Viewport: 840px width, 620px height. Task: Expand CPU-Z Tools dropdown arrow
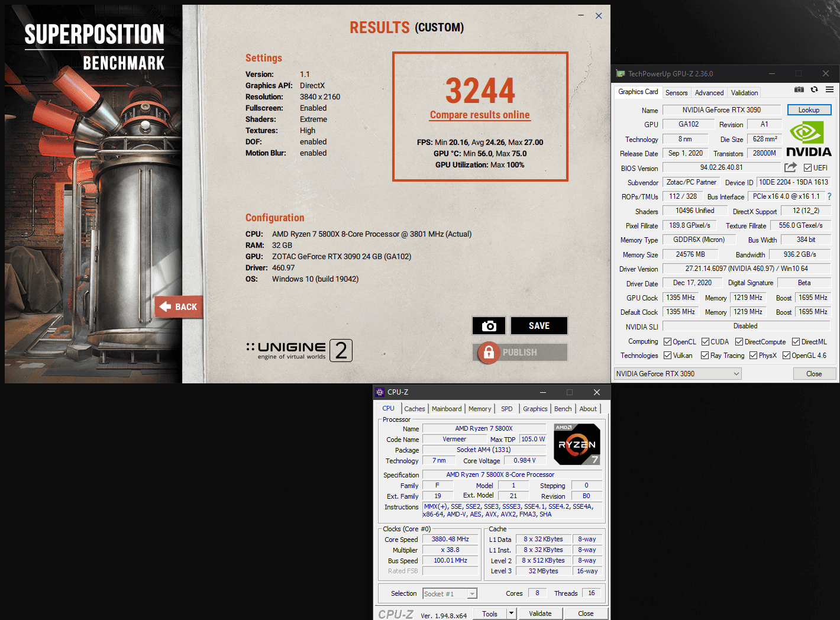tap(512, 613)
